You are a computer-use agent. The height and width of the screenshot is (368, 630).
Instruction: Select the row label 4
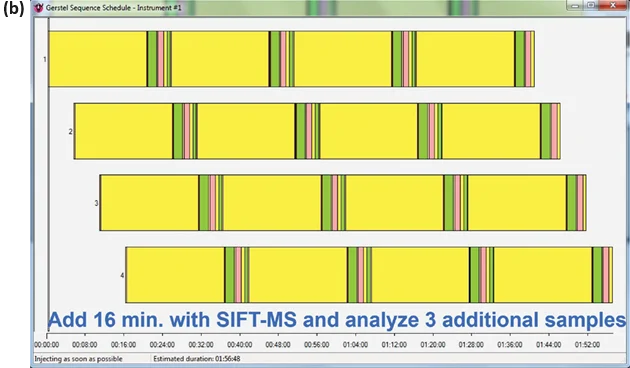(122, 275)
